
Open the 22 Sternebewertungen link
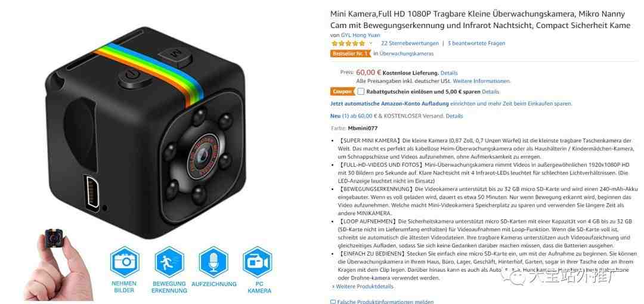click(x=410, y=43)
